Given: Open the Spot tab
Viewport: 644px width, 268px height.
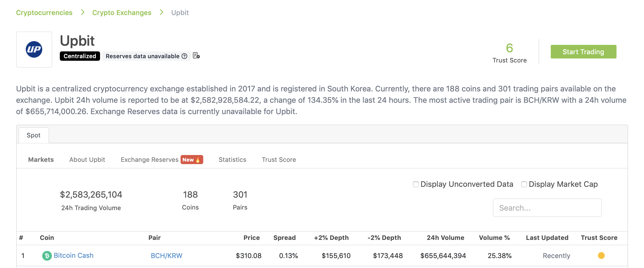Looking at the screenshot, I should (x=33, y=135).
